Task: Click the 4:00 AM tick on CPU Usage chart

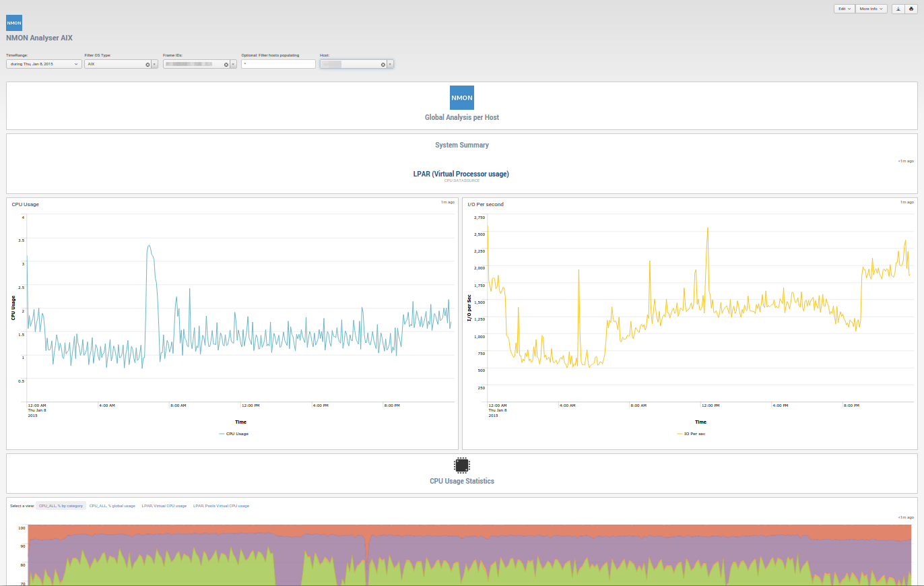Action: coord(106,405)
